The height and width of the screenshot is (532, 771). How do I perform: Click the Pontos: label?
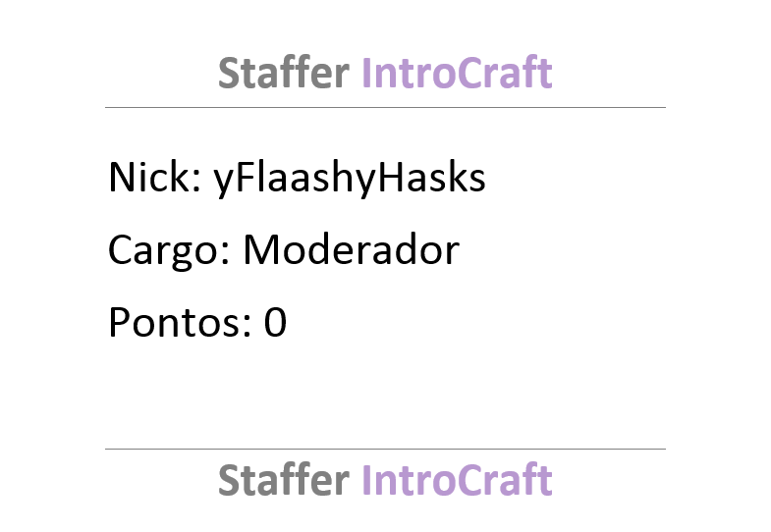click(x=180, y=322)
